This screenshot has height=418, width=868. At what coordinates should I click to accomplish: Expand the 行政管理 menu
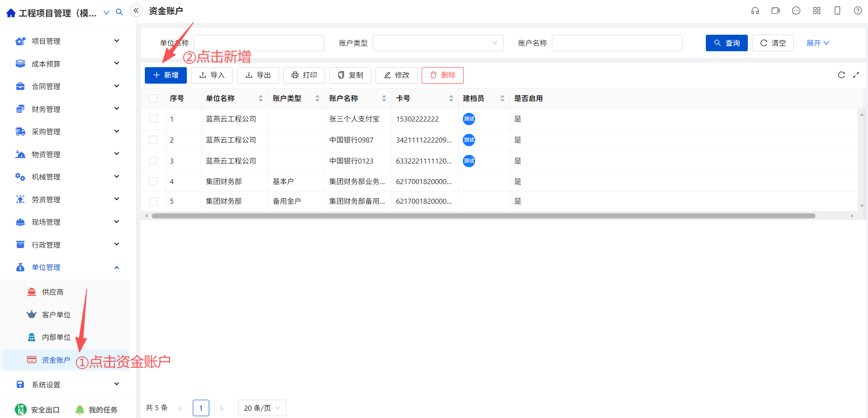point(116,244)
